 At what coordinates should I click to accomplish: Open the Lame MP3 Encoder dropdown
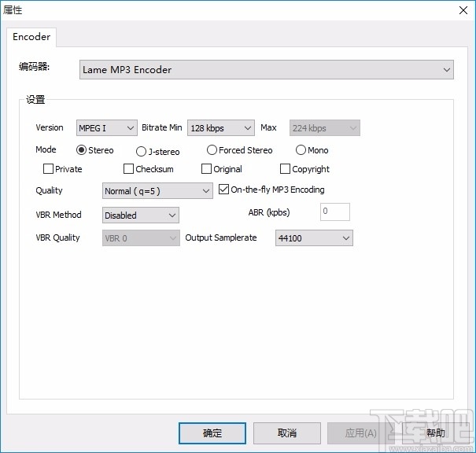point(267,70)
